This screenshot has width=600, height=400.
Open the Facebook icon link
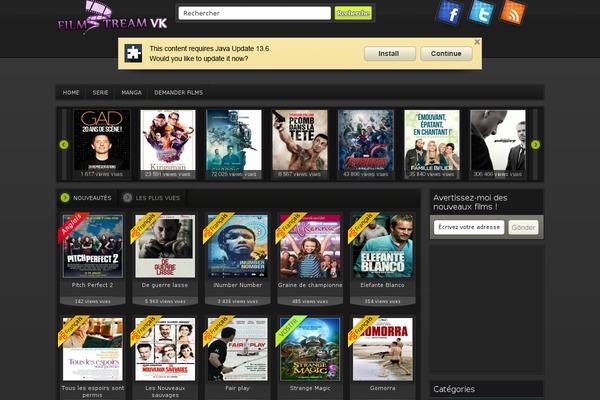pos(450,13)
